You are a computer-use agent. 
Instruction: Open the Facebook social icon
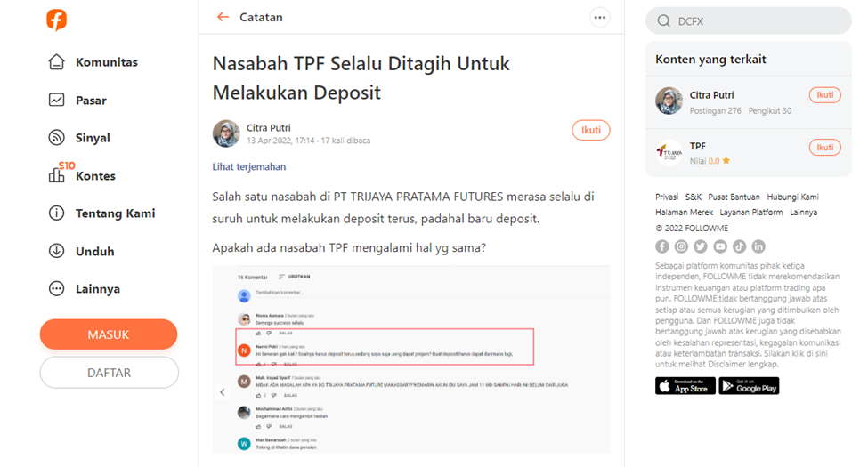pos(662,246)
